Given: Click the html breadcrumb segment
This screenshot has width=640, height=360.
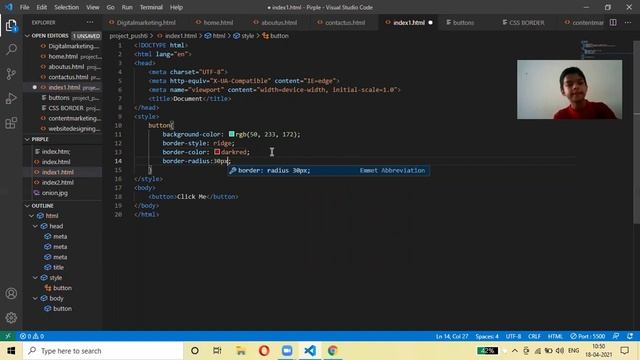Looking at the screenshot, I should tap(215, 36).
